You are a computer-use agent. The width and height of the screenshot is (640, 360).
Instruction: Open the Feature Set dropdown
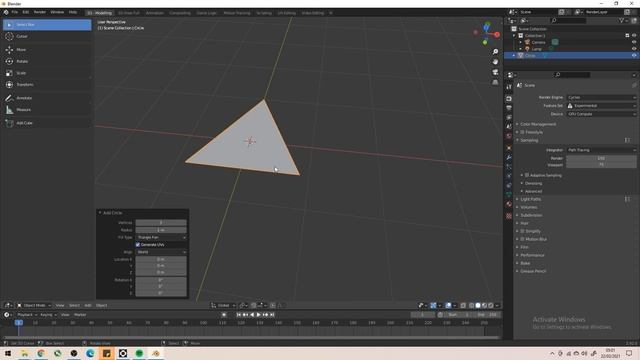(x=601, y=106)
